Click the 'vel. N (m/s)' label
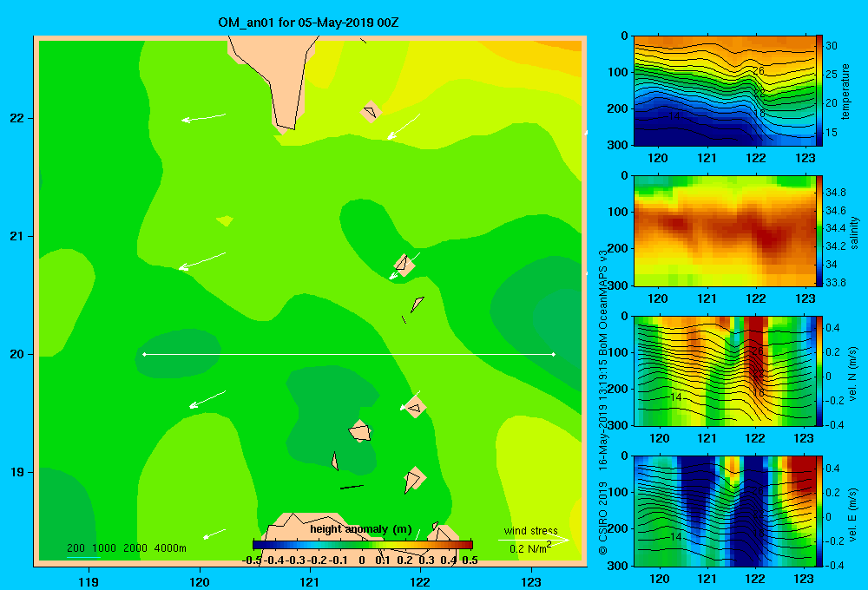Screen dimensions: 868x590 [853, 374]
